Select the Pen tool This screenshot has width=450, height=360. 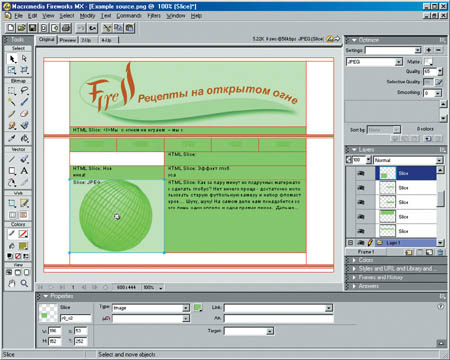pyautogui.click(x=24, y=159)
